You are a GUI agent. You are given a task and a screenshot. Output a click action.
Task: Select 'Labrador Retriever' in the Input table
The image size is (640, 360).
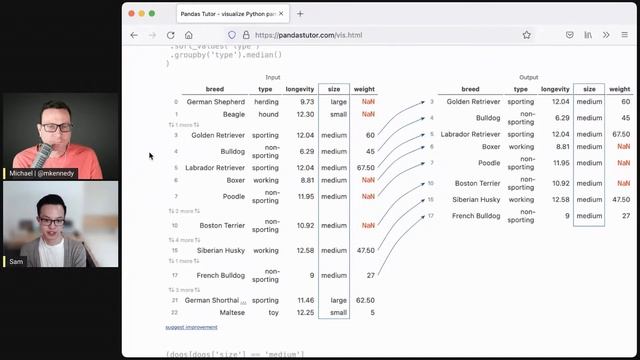(x=215, y=168)
